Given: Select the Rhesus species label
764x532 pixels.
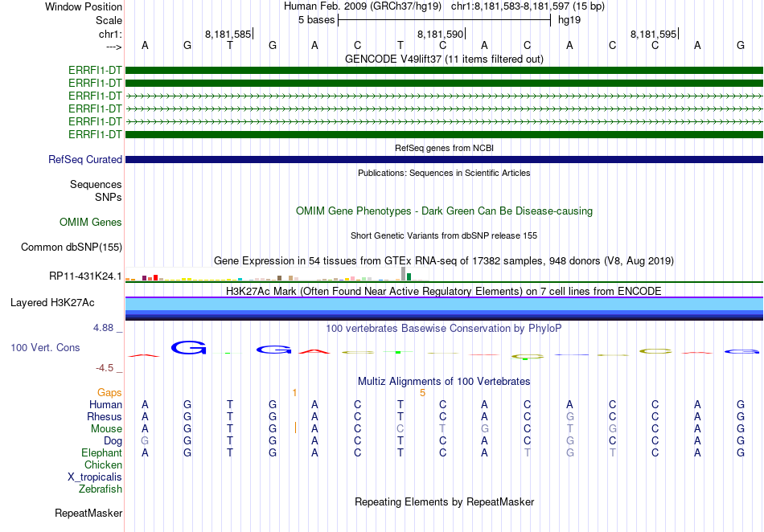Looking at the screenshot, I should tap(105, 416).
